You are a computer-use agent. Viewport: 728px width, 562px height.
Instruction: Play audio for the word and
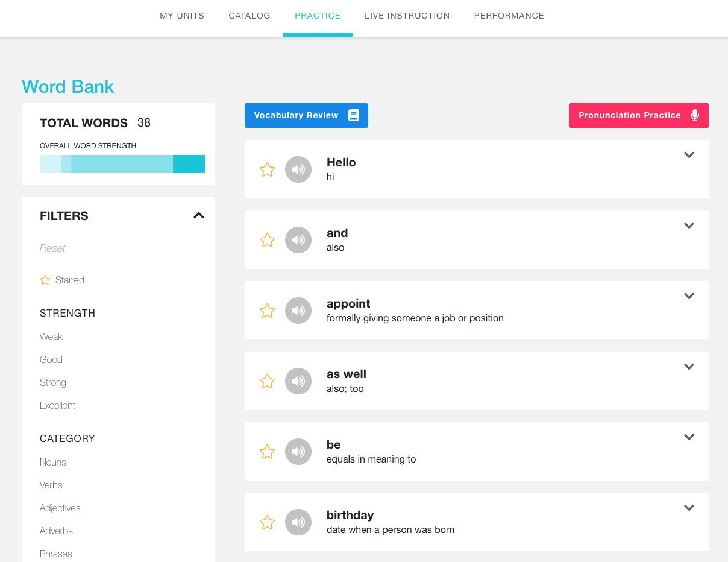point(298,240)
